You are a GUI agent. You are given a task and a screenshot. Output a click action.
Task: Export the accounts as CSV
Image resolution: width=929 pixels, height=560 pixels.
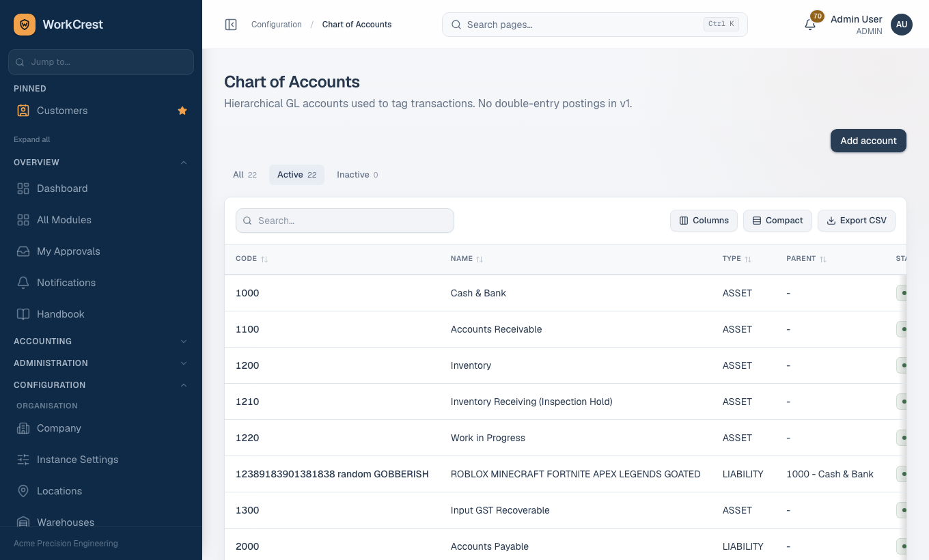[x=857, y=221]
